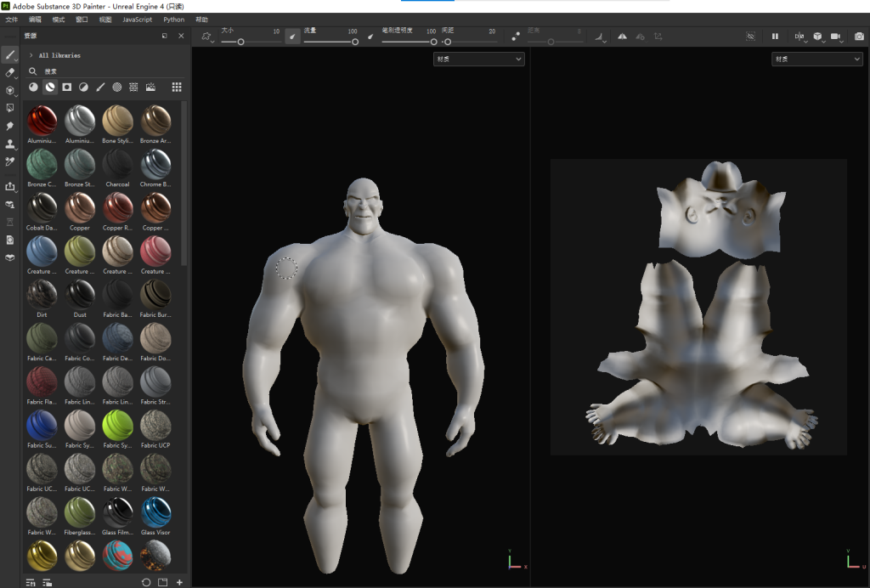Open the 2D view material mode dropdown

[816, 59]
